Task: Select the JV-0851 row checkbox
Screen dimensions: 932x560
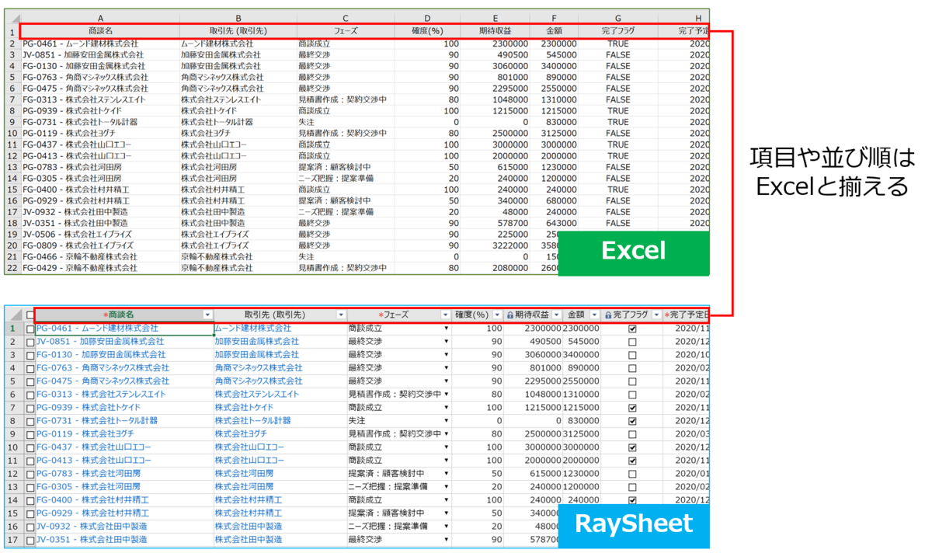Action: [x=30, y=342]
